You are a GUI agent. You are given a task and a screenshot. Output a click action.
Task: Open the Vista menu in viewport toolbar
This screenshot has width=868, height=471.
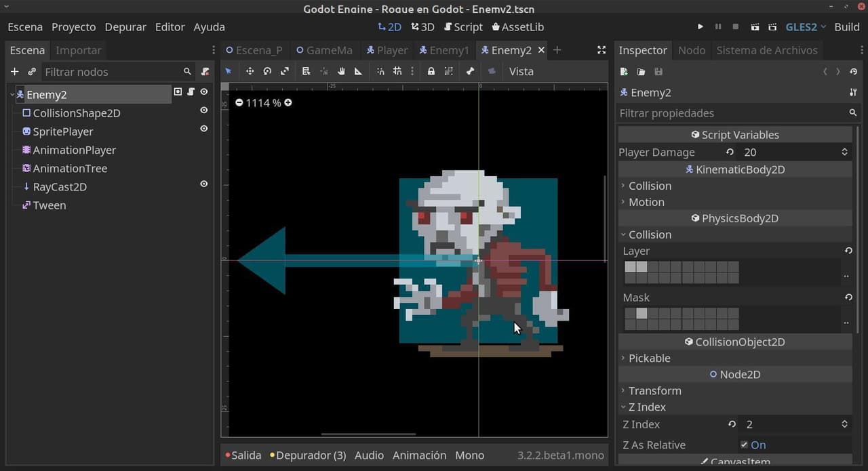(x=521, y=71)
